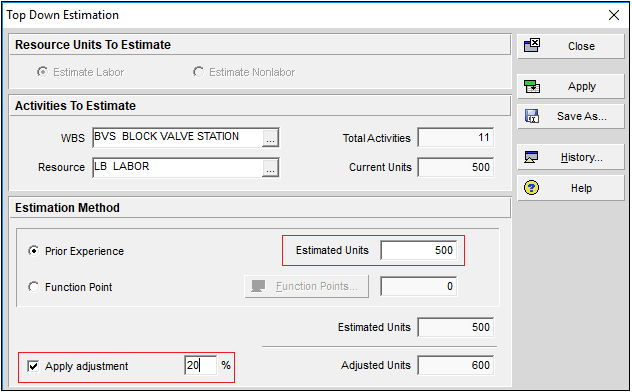This screenshot has width=632, height=392.
Task: Open the Resource browse ellipsis button
Action: pos(270,168)
